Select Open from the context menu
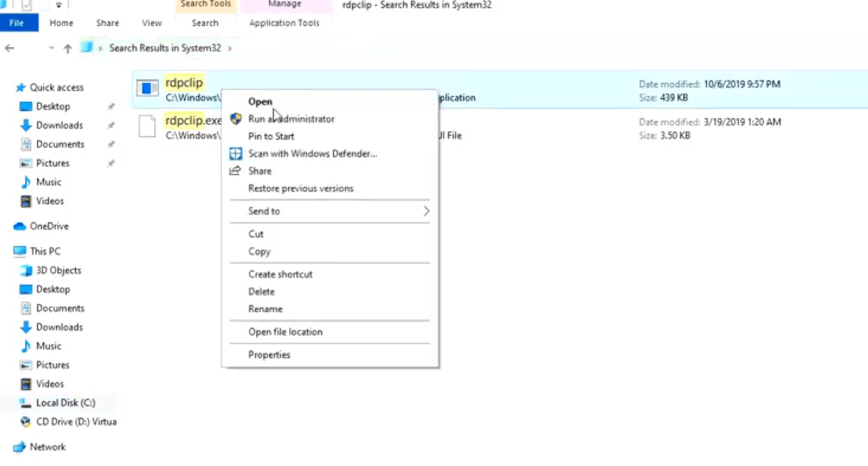The height and width of the screenshot is (466, 868). 260,101
